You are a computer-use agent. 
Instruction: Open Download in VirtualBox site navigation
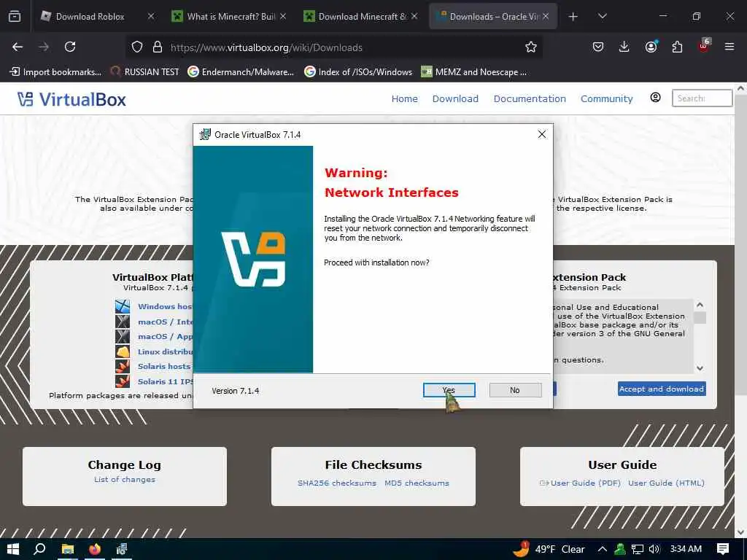(x=455, y=98)
